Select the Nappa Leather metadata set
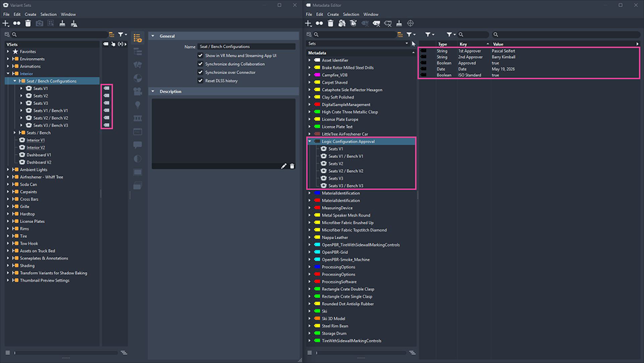This screenshot has height=363, width=644. 335,238
